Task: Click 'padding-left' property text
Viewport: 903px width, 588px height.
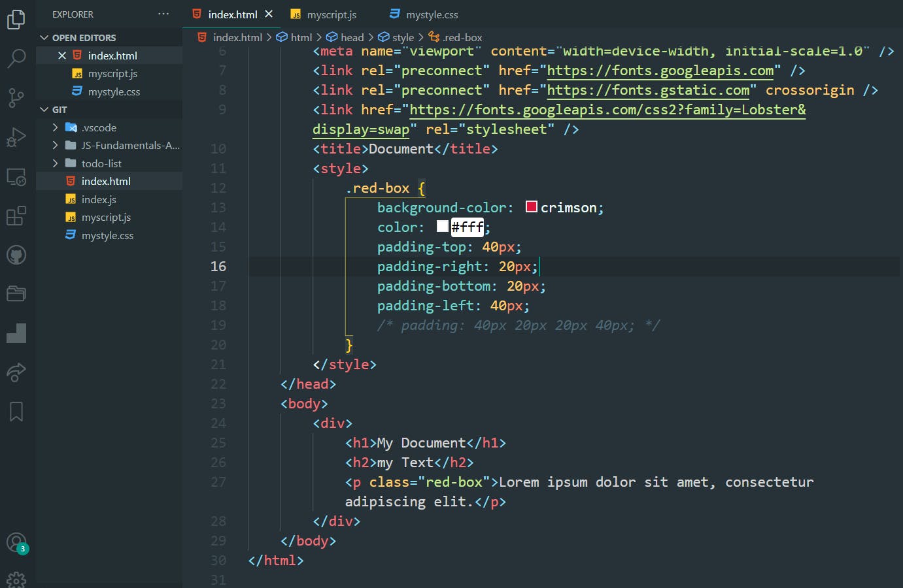Action: pos(426,306)
